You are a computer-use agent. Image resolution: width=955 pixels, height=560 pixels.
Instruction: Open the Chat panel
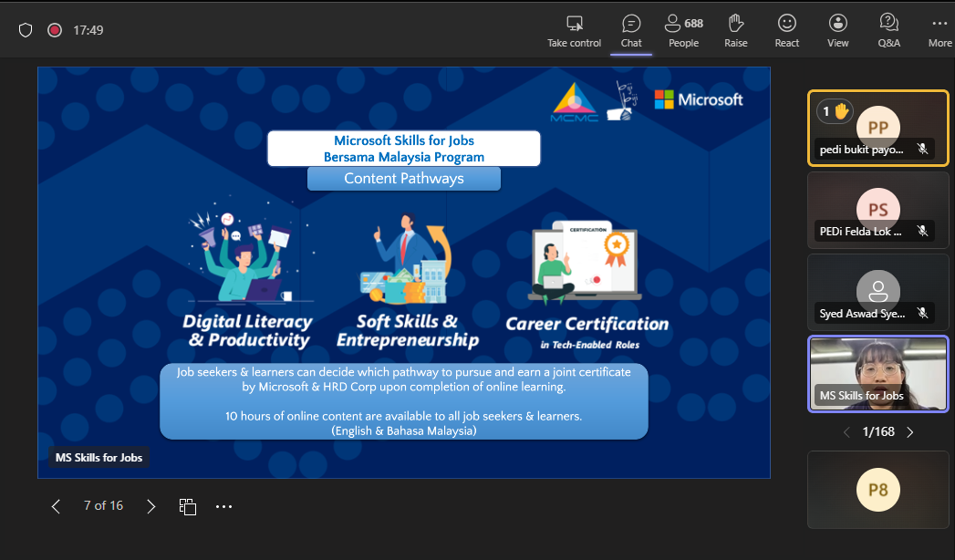pyautogui.click(x=630, y=30)
